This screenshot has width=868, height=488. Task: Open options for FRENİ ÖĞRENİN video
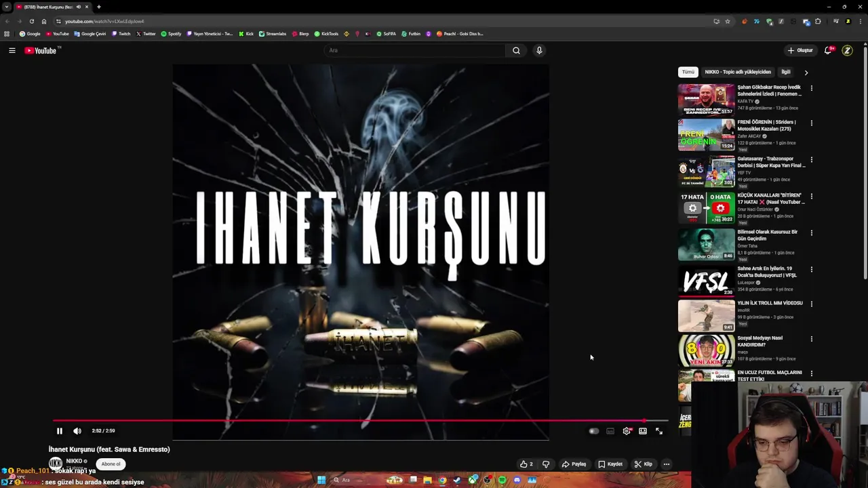(x=811, y=123)
